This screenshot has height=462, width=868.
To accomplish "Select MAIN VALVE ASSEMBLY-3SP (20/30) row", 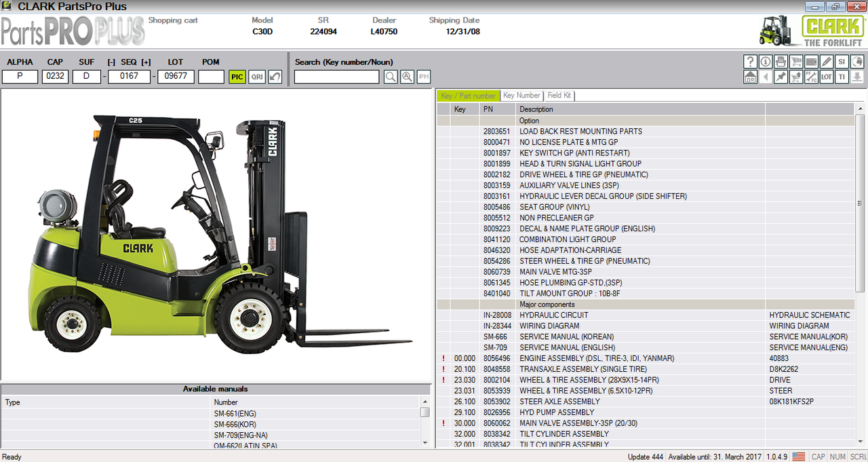I will (x=646, y=423).
